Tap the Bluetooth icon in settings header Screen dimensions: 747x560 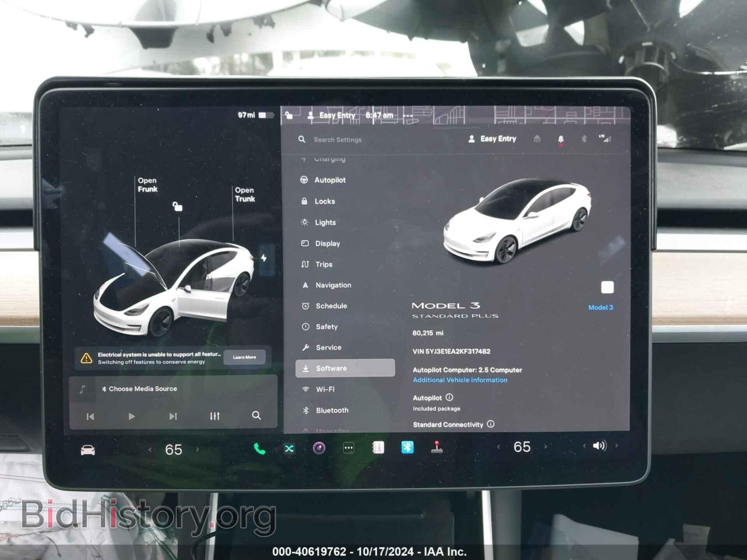click(x=584, y=138)
